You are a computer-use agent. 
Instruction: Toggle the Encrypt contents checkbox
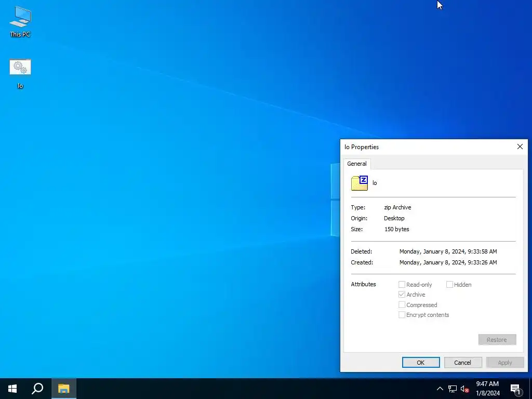coord(402,314)
